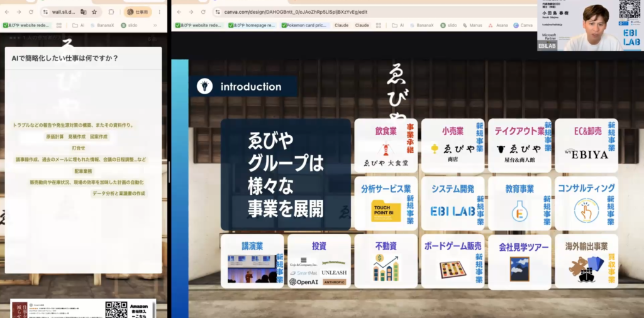Select the 投資 card with OpenAI logo

click(319, 261)
